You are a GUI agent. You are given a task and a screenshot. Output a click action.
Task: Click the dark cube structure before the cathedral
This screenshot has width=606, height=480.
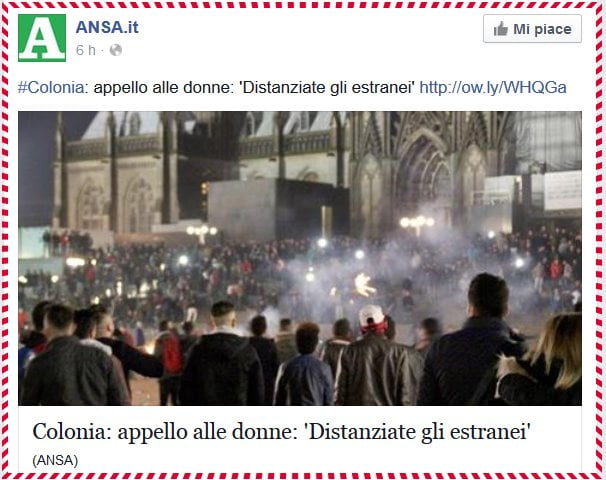(x=276, y=209)
